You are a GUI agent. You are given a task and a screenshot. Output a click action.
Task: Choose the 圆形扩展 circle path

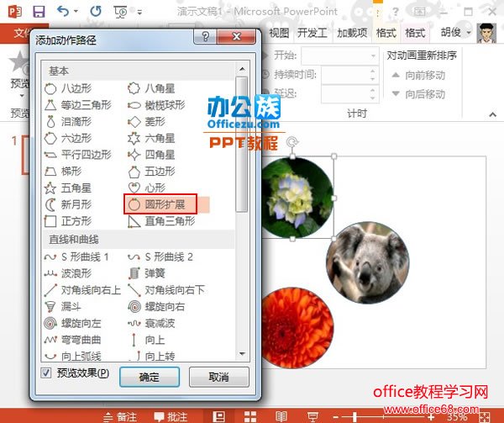(160, 204)
